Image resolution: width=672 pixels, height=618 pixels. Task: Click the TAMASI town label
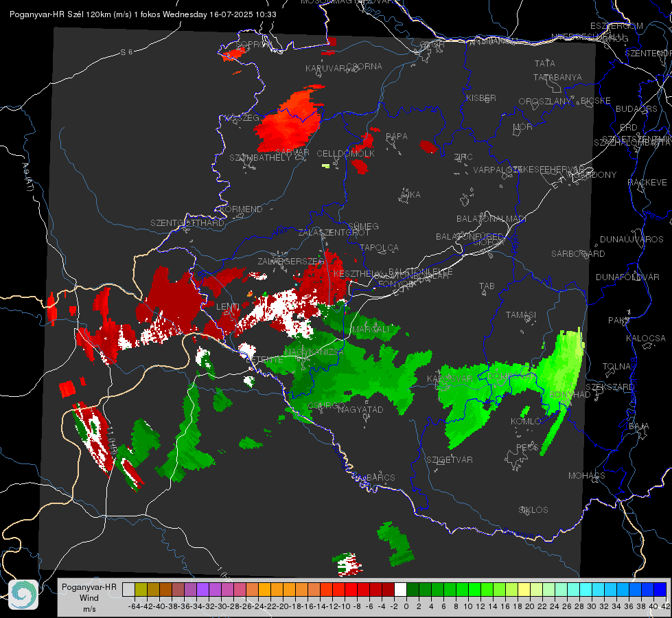click(x=521, y=314)
